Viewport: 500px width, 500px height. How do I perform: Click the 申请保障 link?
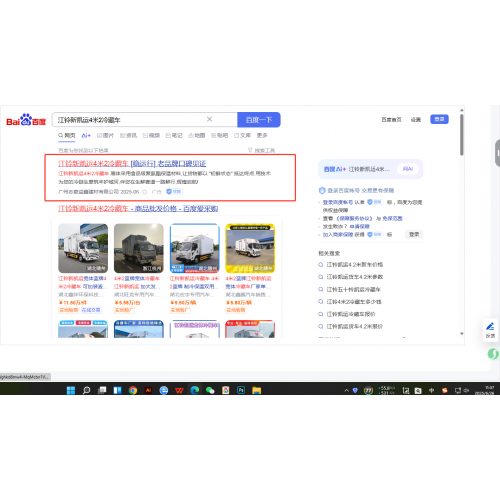(360, 226)
